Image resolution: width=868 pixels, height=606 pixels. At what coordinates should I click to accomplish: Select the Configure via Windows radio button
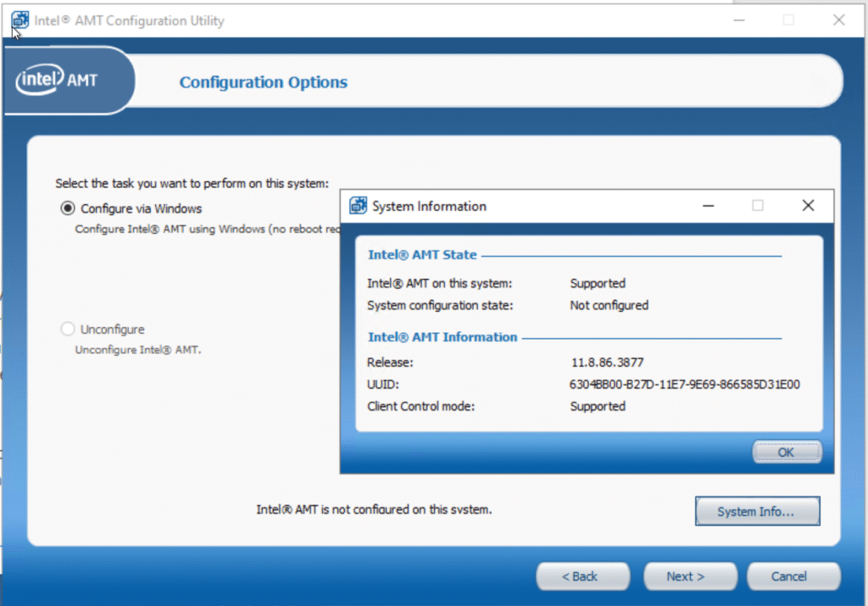[68, 208]
